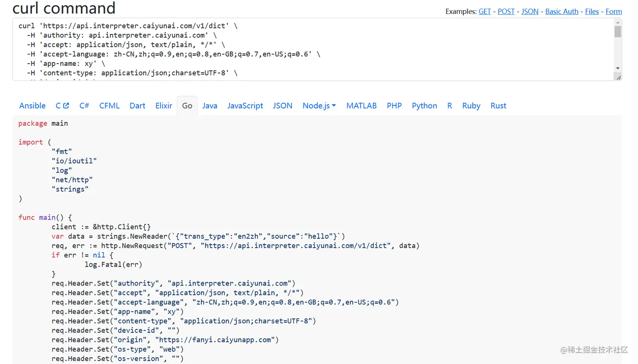
Task: Click the textarea scrollbar down arrow
Action: pos(618,68)
